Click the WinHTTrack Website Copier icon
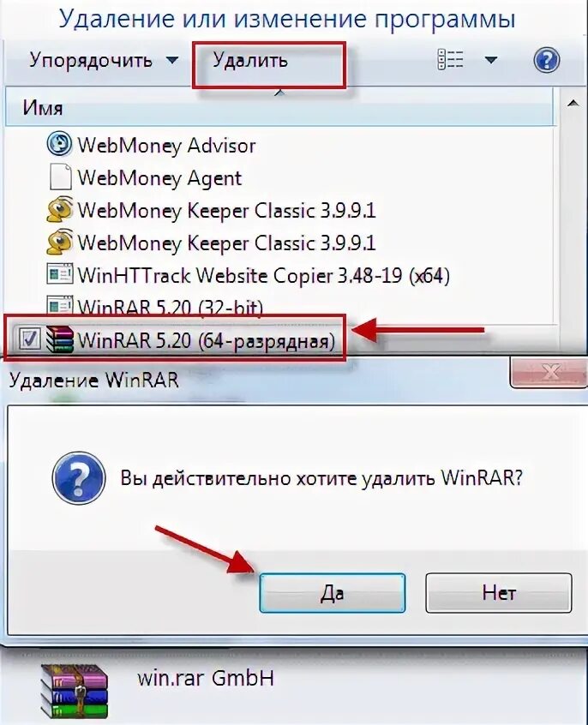Image resolution: width=588 pixels, height=725 pixels. point(60,274)
